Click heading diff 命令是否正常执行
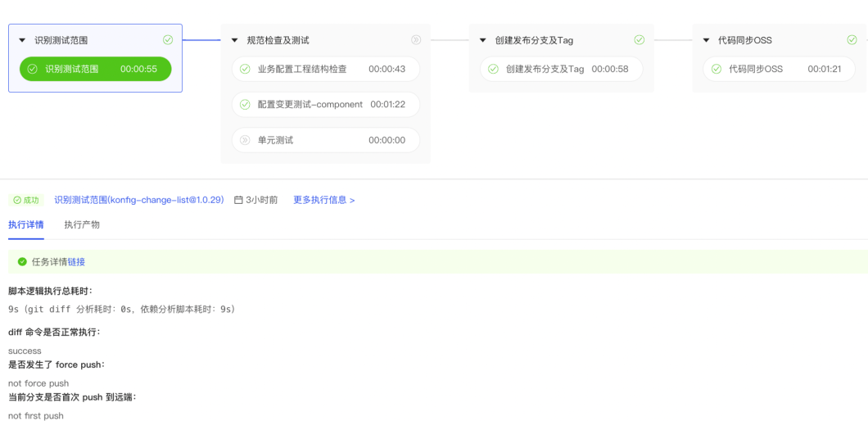Image resolution: width=868 pixels, height=421 pixels. pyautogui.click(x=54, y=333)
